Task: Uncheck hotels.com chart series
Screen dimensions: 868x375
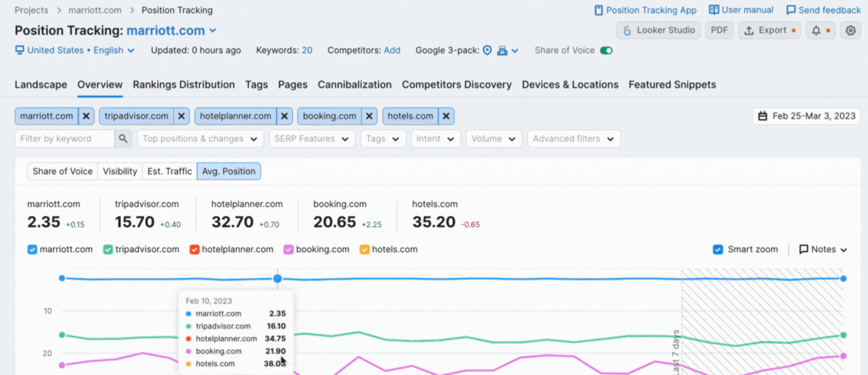Action: click(365, 250)
